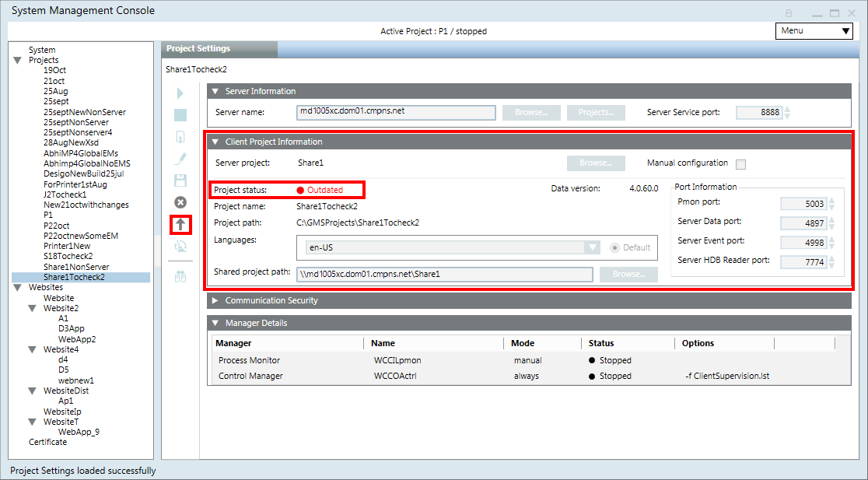Screen dimensions: 868x480
Task: Open the Menu dropdown at top right
Action: (814, 31)
